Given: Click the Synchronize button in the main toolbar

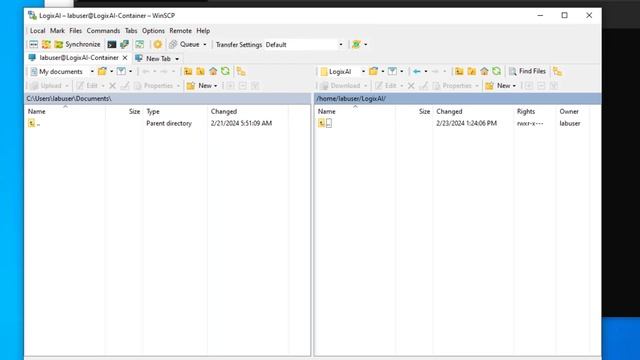Looking at the screenshot, I should click(x=78, y=44).
